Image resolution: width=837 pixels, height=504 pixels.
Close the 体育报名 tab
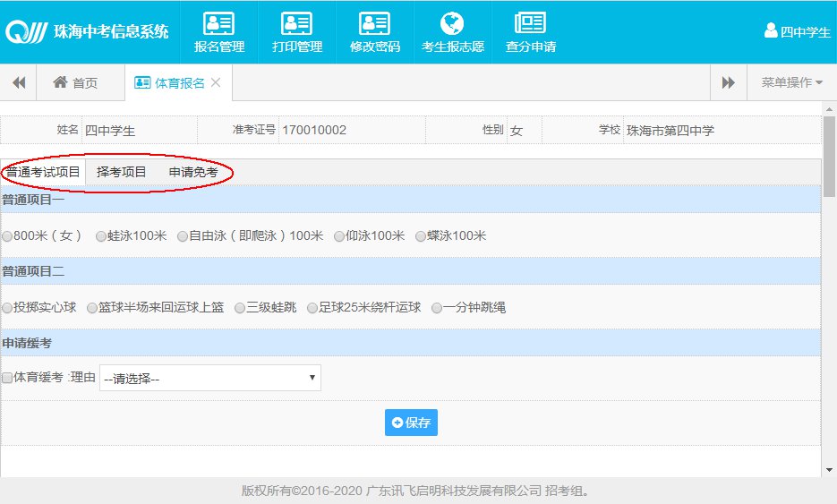point(216,82)
